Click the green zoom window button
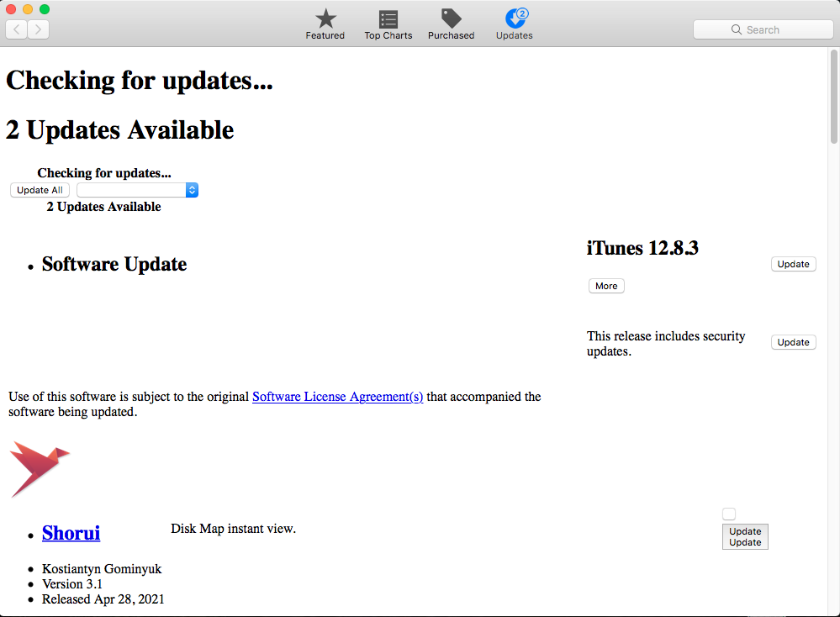The width and height of the screenshot is (840, 617). click(x=45, y=9)
